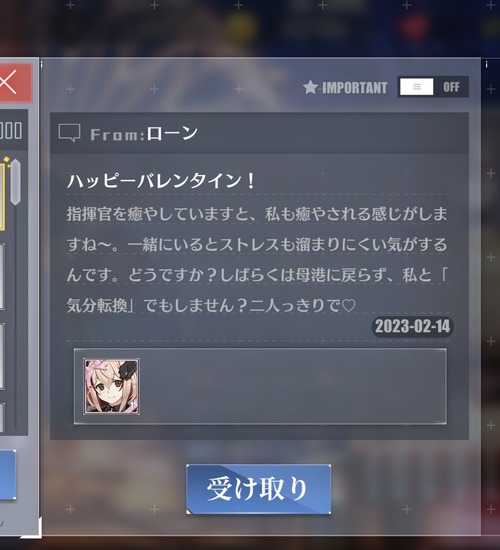This screenshot has height=550, width=500.
Task: Toggle the IMPORTANT mail switch
Action: 433,87
